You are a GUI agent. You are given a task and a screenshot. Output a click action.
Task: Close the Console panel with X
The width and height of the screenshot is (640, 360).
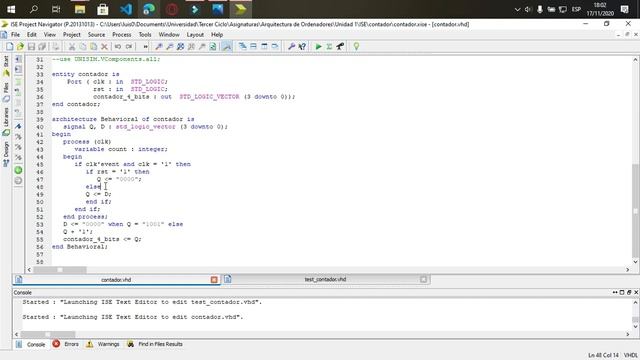[x=636, y=292]
